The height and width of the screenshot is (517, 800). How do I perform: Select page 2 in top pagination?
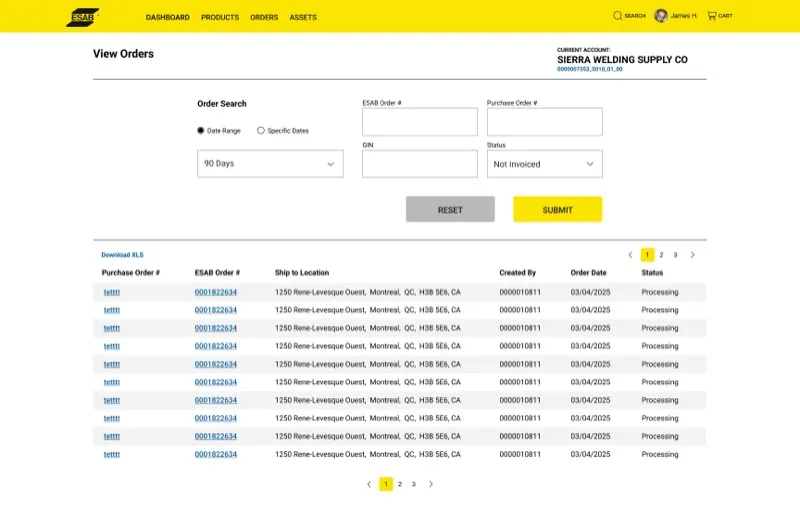661,255
